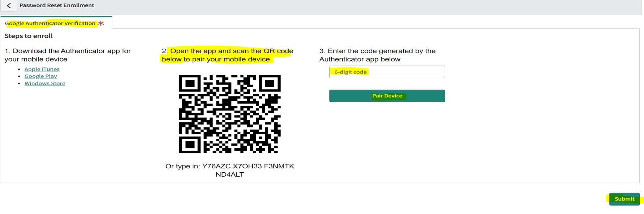Screen dimensions: 644x214
Task: Click the QR code's top-left finder square
Action: pyautogui.click(x=190, y=84)
